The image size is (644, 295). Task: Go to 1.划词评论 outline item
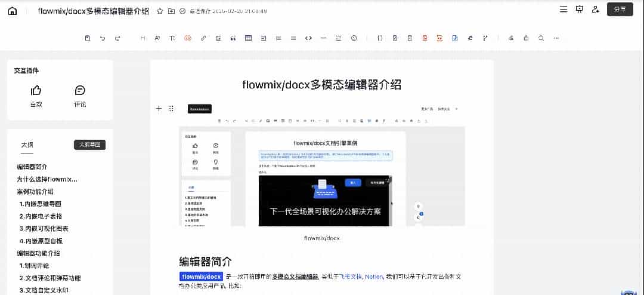(34, 266)
